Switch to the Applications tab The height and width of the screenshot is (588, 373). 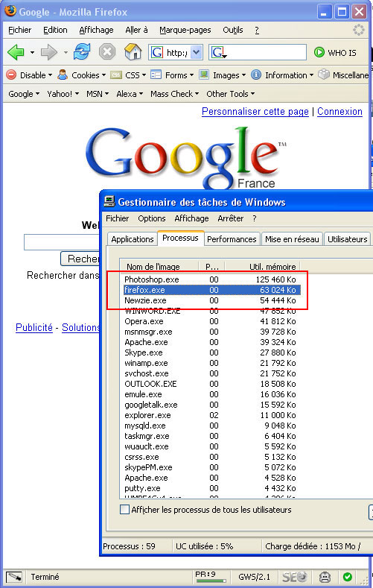133,239
